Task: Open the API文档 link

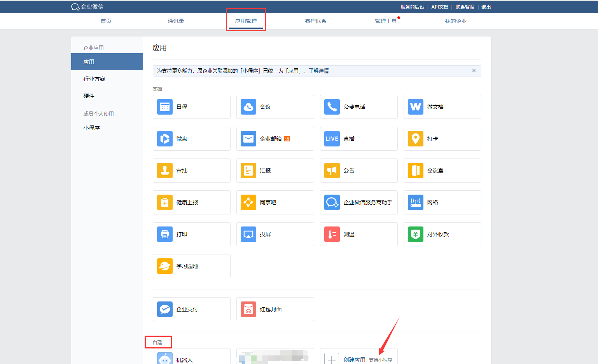Action: (440, 7)
